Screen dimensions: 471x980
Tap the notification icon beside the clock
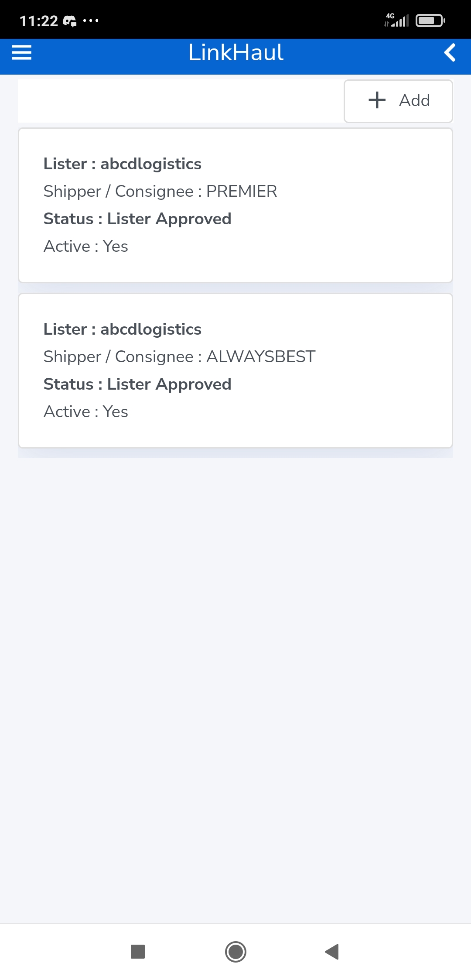pos(70,21)
